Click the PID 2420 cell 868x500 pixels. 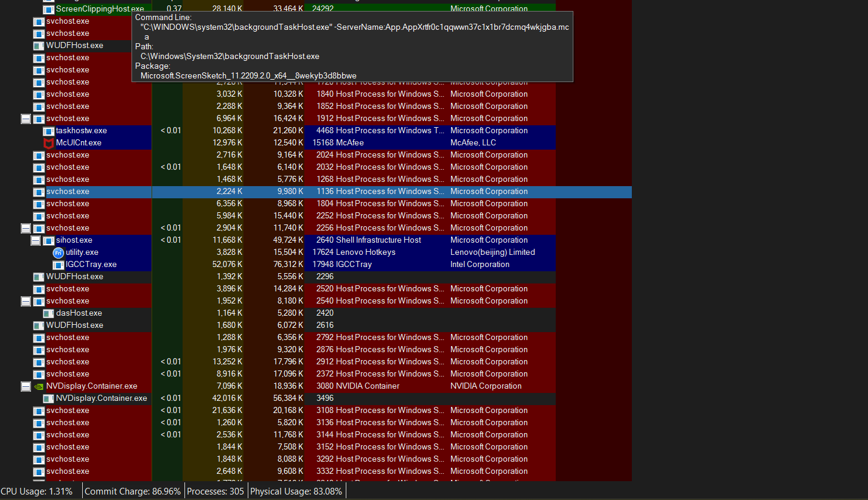coord(325,313)
